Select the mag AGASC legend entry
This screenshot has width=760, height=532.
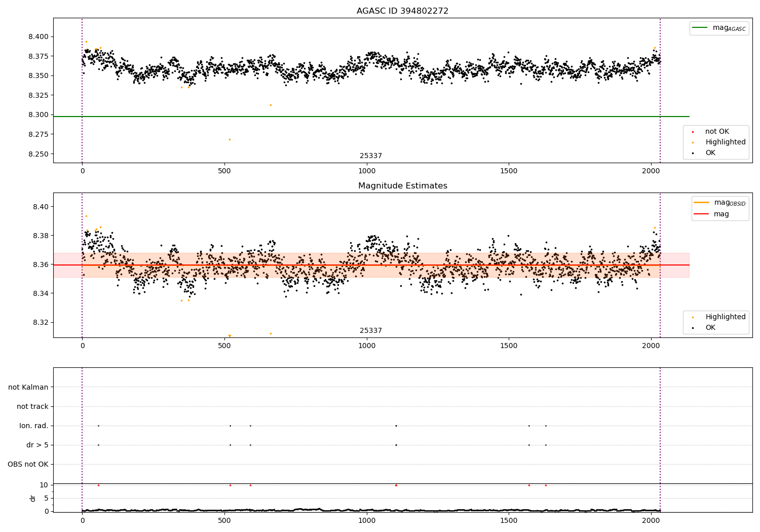(x=719, y=28)
